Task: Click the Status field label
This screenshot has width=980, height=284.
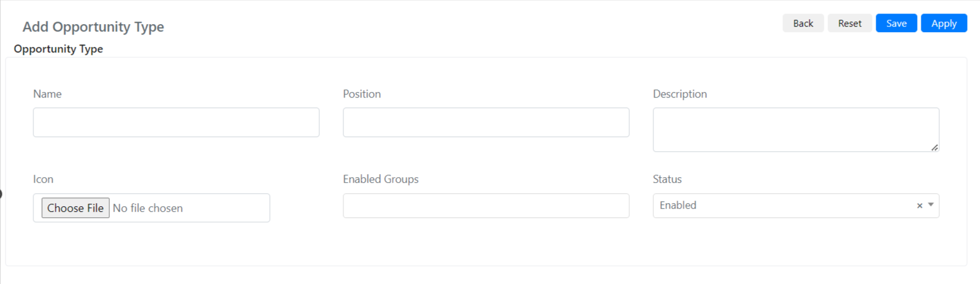Action: 668,179
